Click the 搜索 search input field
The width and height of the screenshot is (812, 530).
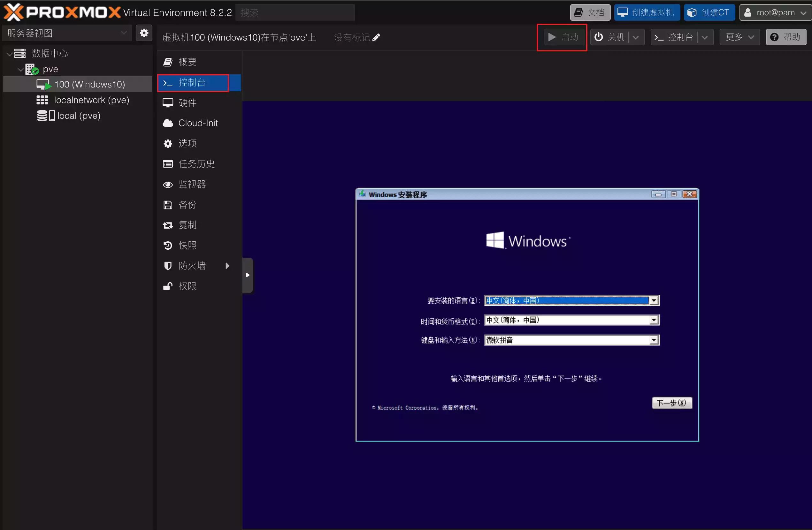[295, 13]
